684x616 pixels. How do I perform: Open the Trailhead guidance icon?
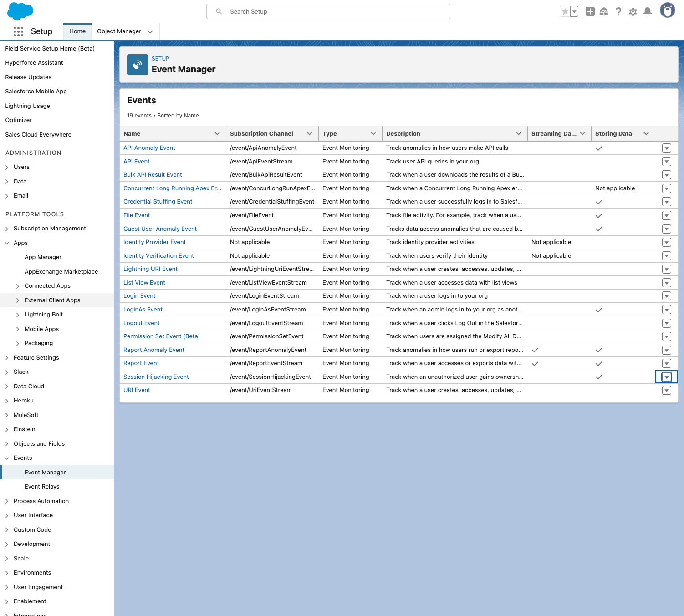[x=604, y=12]
